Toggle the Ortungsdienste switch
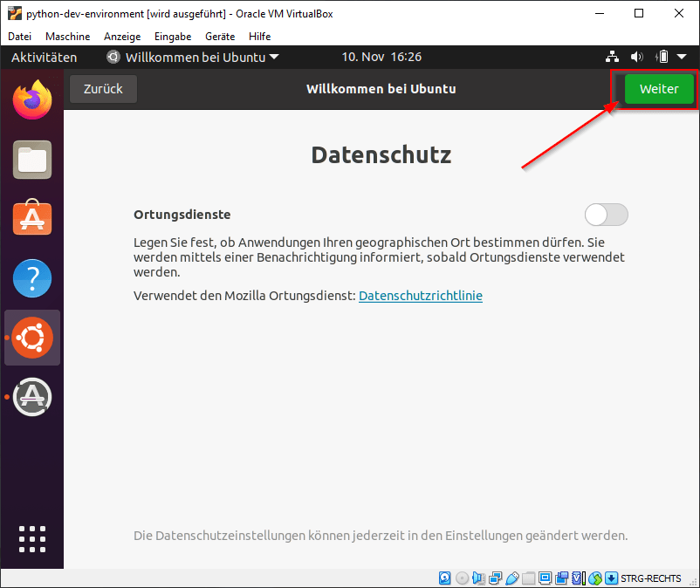Image resolution: width=700 pixels, height=588 pixels. point(606,215)
